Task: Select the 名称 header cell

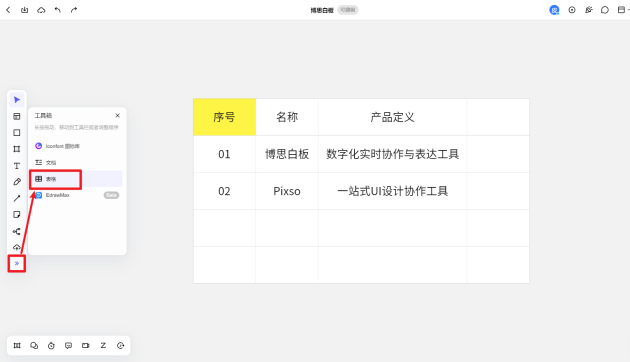Action: [287, 117]
